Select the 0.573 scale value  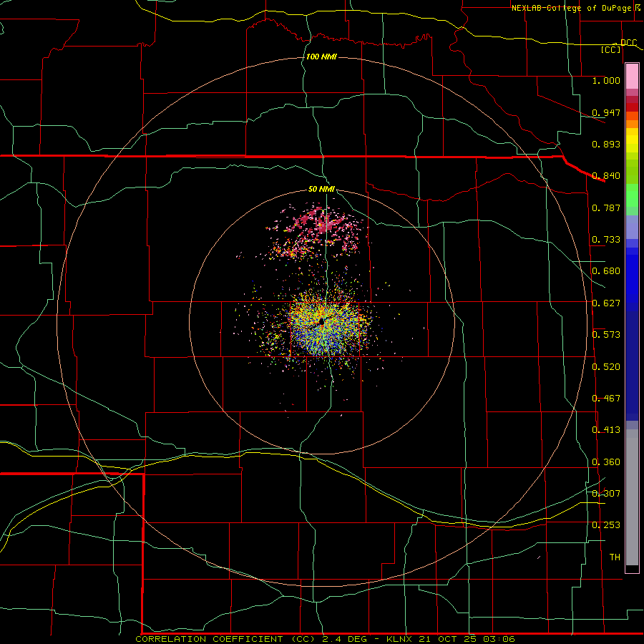coord(606,335)
